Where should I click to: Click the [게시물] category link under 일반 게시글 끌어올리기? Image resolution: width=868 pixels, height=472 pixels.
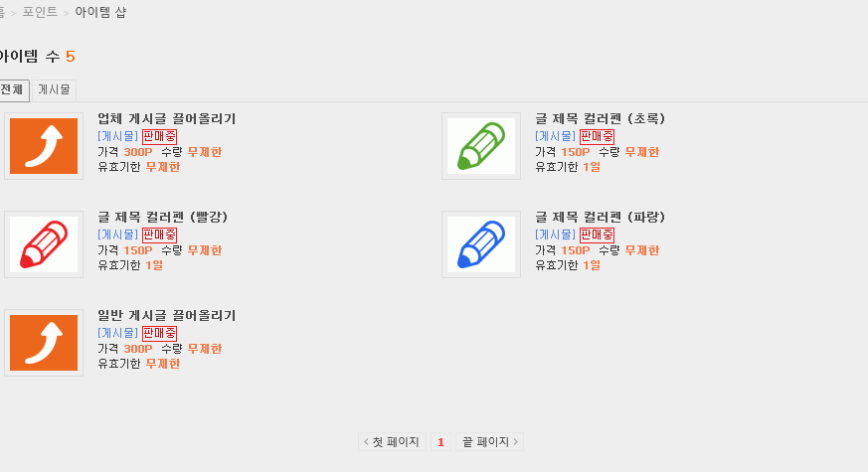pyautogui.click(x=118, y=333)
